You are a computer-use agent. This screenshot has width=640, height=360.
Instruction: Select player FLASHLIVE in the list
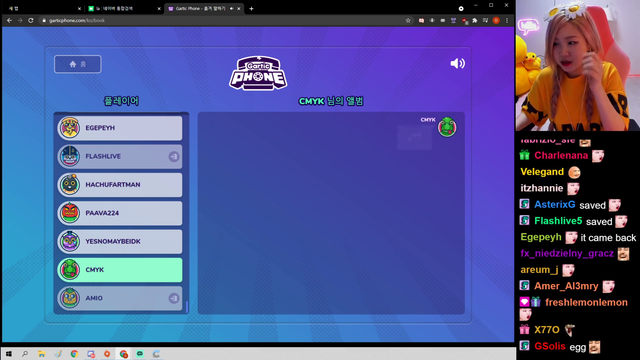pyautogui.click(x=120, y=156)
